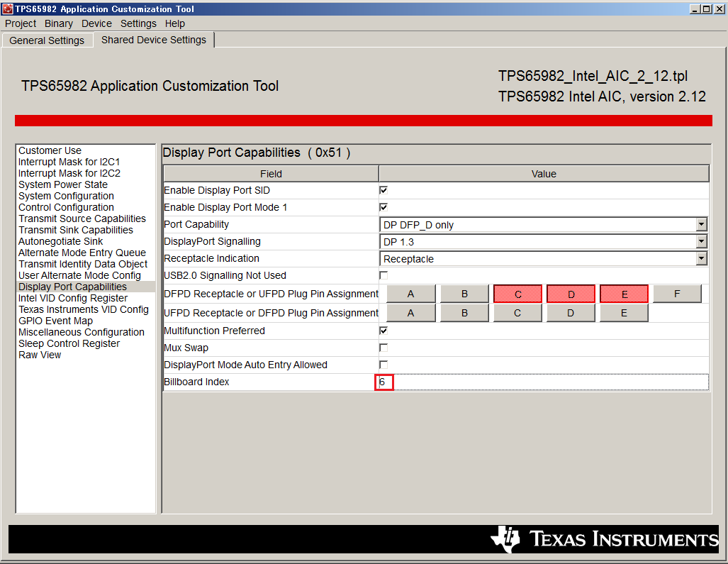Deselect DFPD Receptacle pin assignment D

pyautogui.click(x=571, y=294)
